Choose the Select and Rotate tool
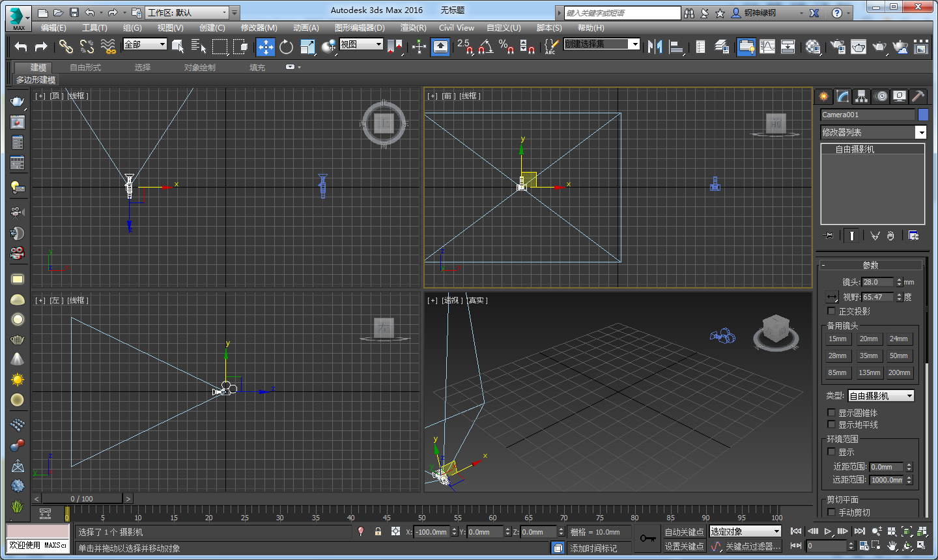This screenshot has height=560, width=938. (287, 46)
